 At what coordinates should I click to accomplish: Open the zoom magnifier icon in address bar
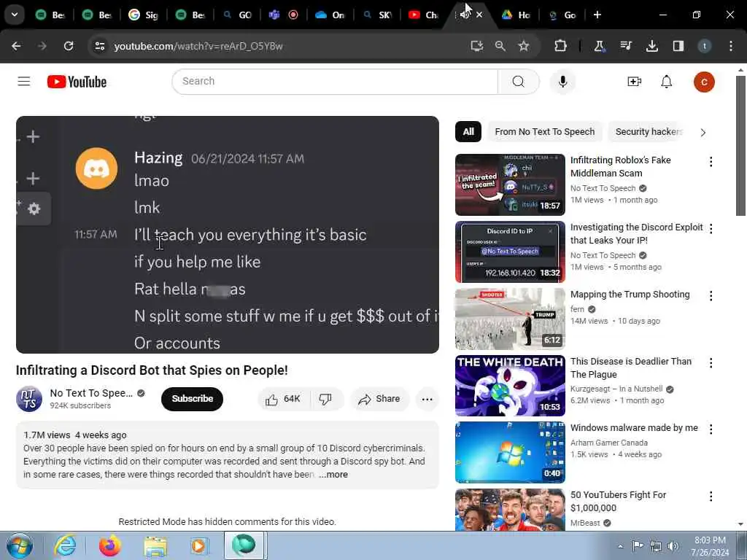click(500, 46)
